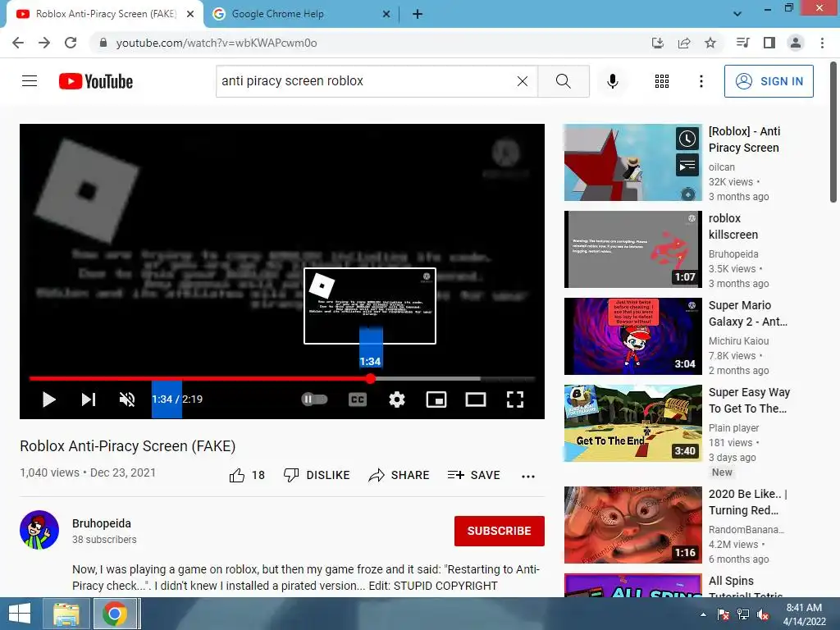Close the Roblox Anti-Piracy Screen tab
This screenshot has width=840, height=630.
click(190, 14)
